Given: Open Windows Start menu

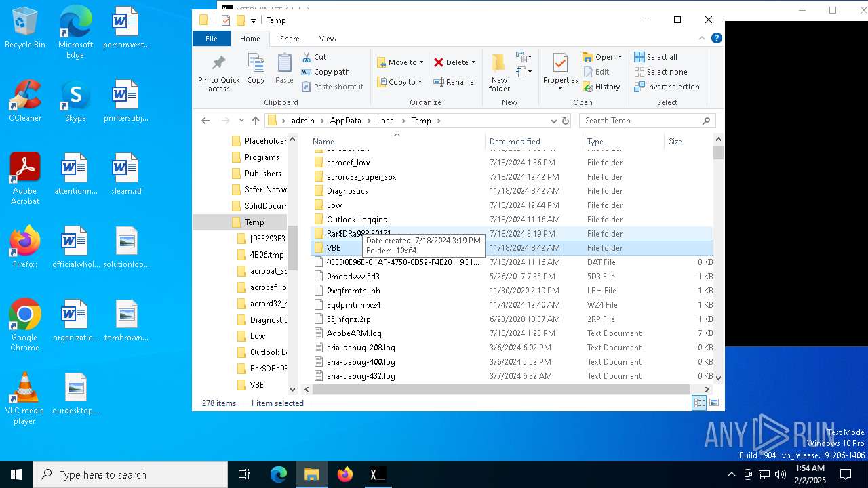Looking at the screenshot, I should coord(16,474).
